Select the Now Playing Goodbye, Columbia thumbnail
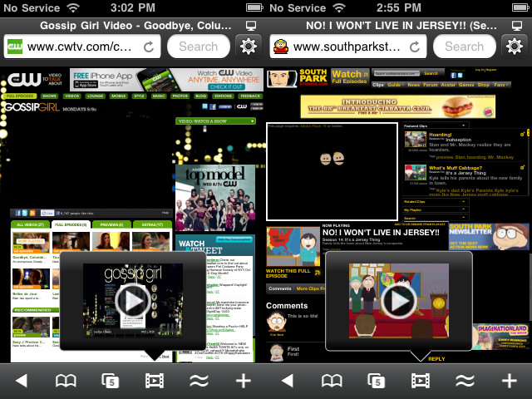Image resolution: width=532 pixels, height=399 pixels. tap(31, 243)
